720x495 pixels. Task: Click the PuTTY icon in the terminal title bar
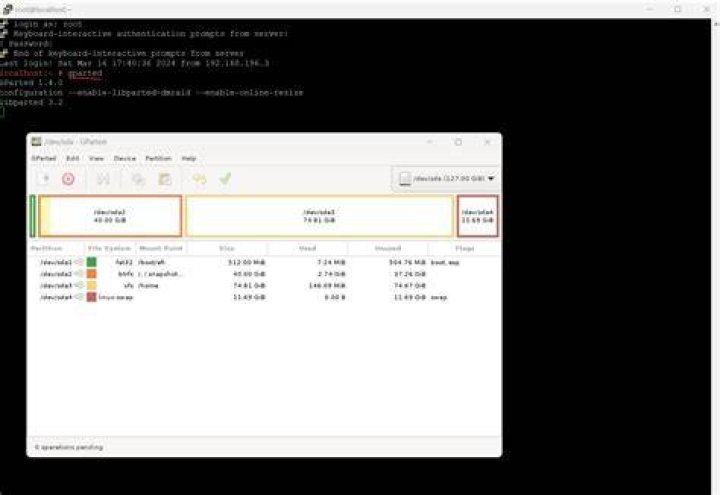point(7,9)
